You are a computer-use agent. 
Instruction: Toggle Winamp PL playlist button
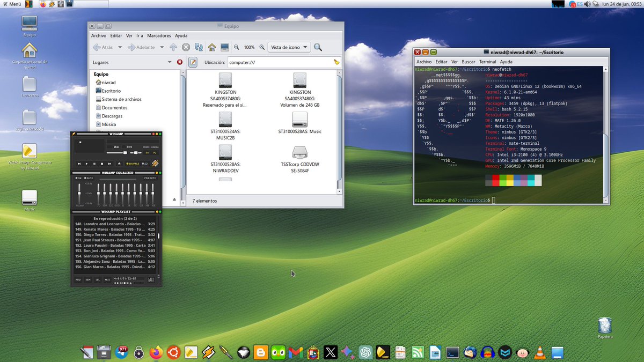(x=155, y=152)
